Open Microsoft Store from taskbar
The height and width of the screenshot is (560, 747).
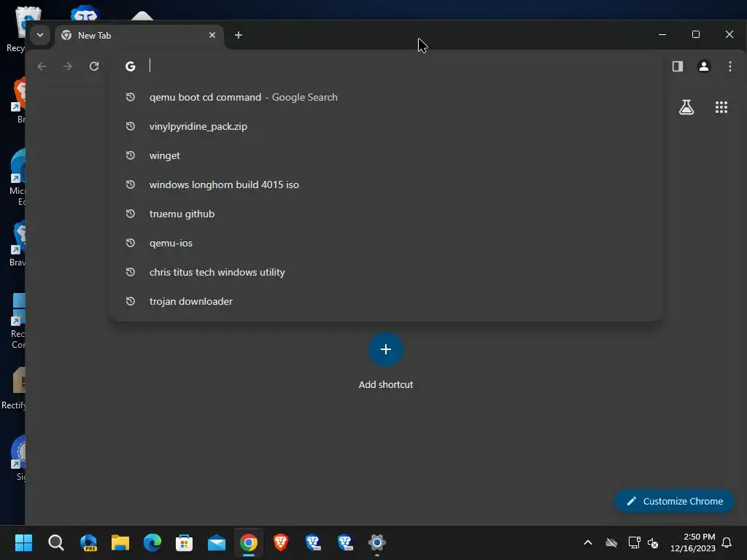pos(185,542)
